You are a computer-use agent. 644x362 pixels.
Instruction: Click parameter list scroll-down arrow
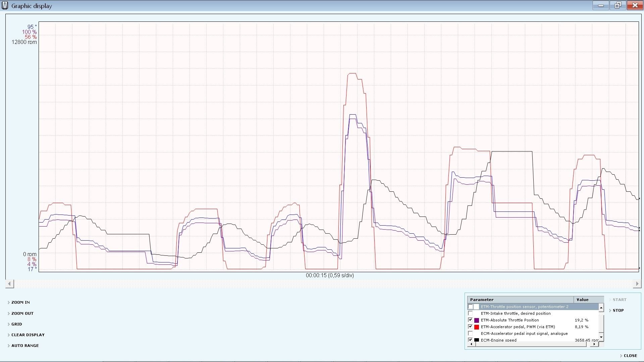[x=601, y=337]
